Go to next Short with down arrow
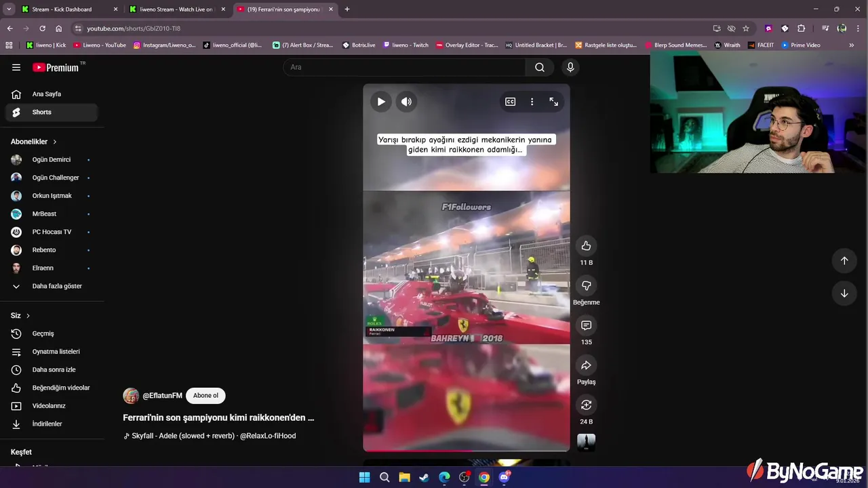 click(844, 293)
